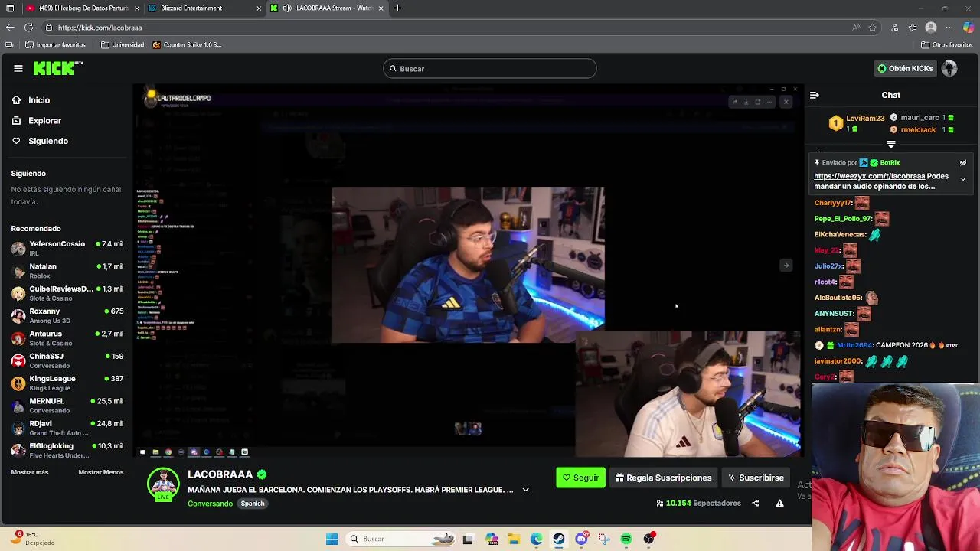Close the Blizzard Entertainment tab

click(x=259, y=8)
